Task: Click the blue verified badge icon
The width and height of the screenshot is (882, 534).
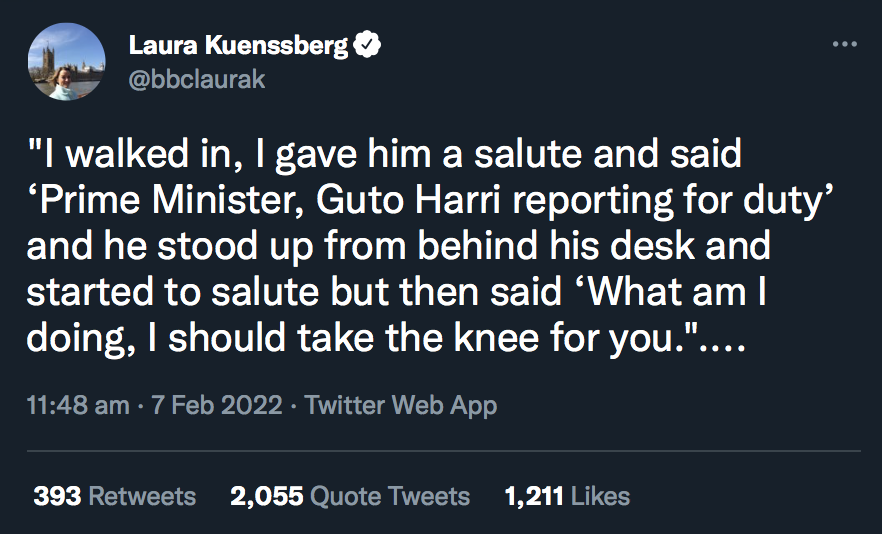Action: click(x=368, y=45)
